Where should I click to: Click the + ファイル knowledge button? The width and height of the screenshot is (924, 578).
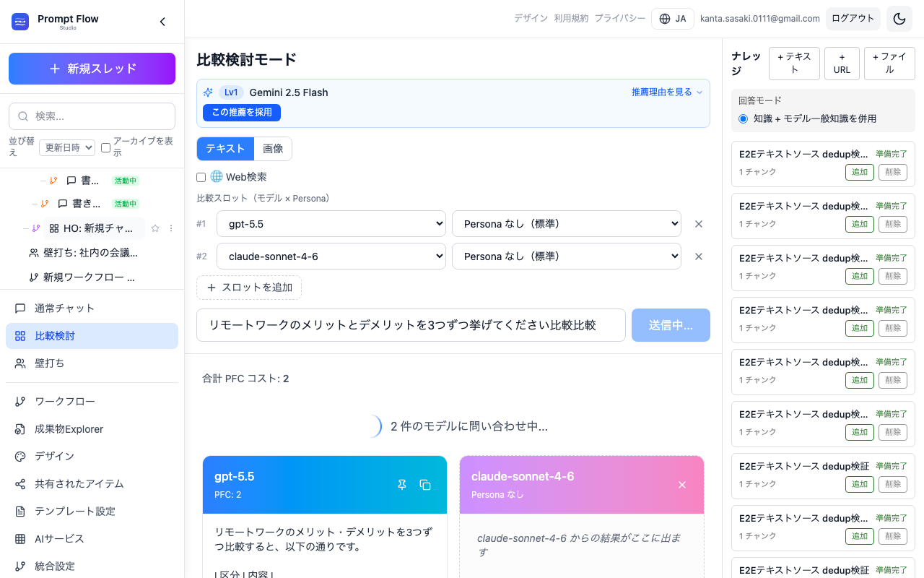click(889, 64)
